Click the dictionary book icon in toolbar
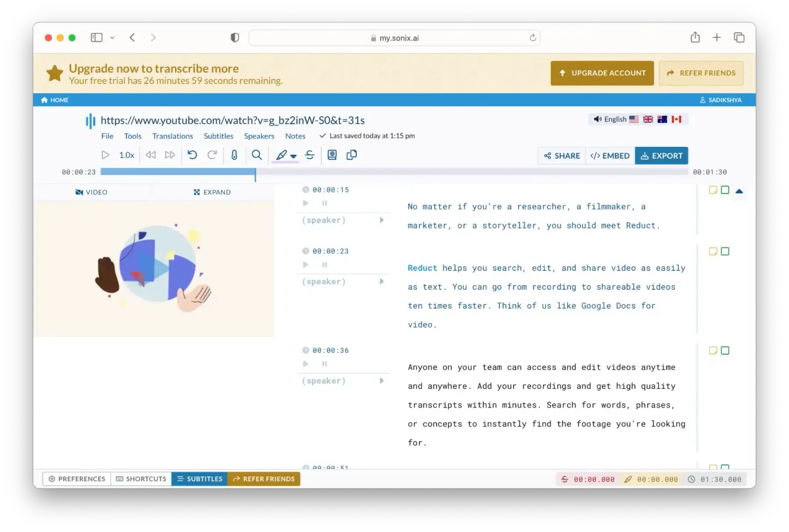 (x=332, y=155)
